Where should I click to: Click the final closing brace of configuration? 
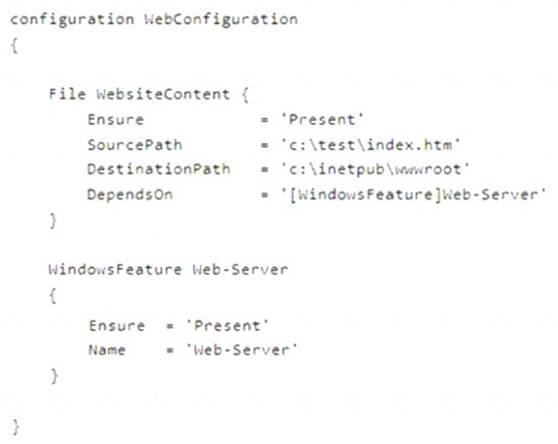16,427
